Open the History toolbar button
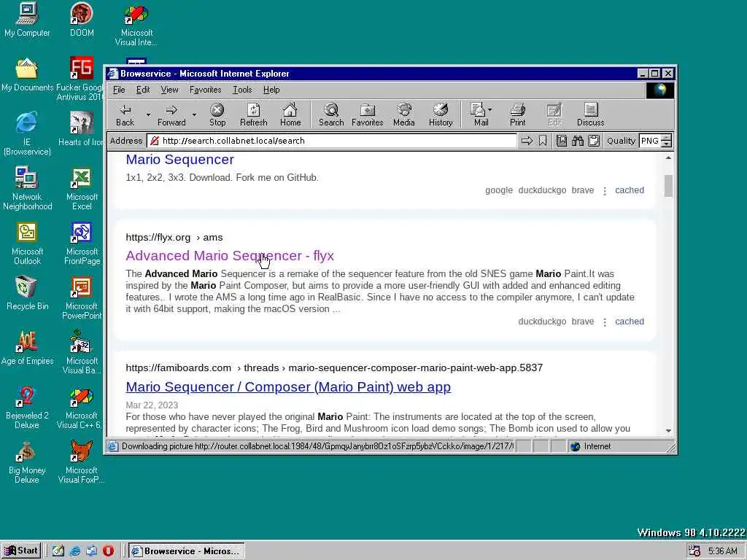The image size is (747, 560). coord(441,114)
